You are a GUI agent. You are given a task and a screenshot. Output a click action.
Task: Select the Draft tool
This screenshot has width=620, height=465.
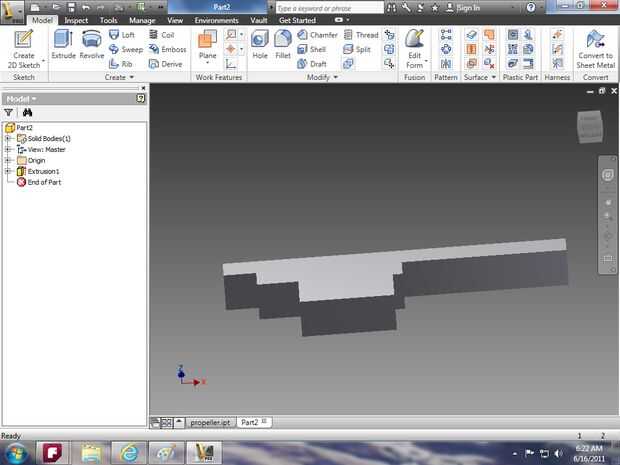[x=312, y=64]
